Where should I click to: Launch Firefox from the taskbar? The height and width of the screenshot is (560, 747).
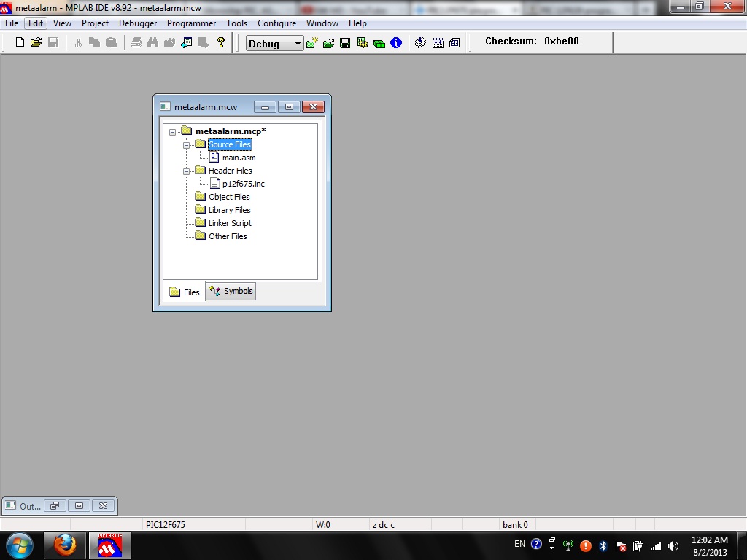tap(65, 545)
